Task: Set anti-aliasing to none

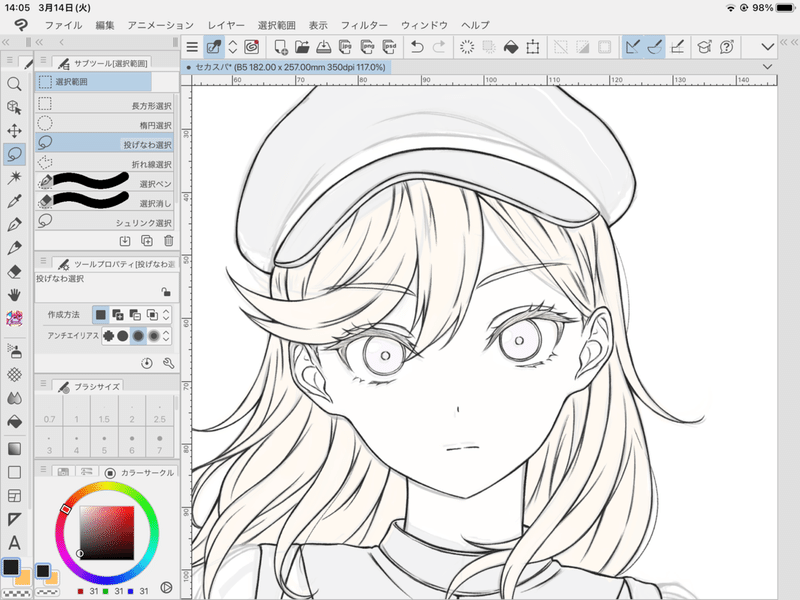Action: [109, 336]
